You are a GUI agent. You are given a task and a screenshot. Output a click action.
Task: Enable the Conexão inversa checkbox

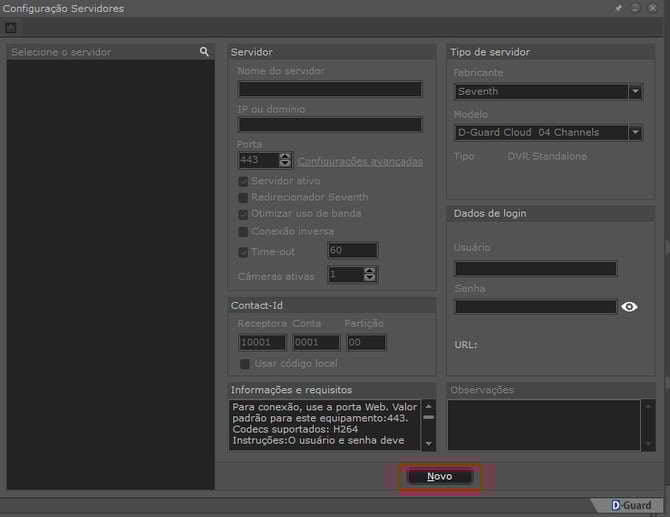click(x=243, y=231)
